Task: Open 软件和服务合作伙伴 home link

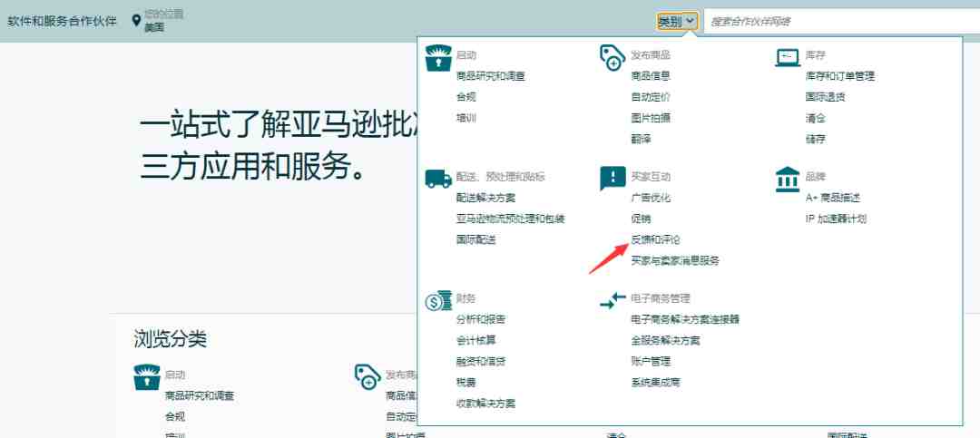Action: (62, 21)
